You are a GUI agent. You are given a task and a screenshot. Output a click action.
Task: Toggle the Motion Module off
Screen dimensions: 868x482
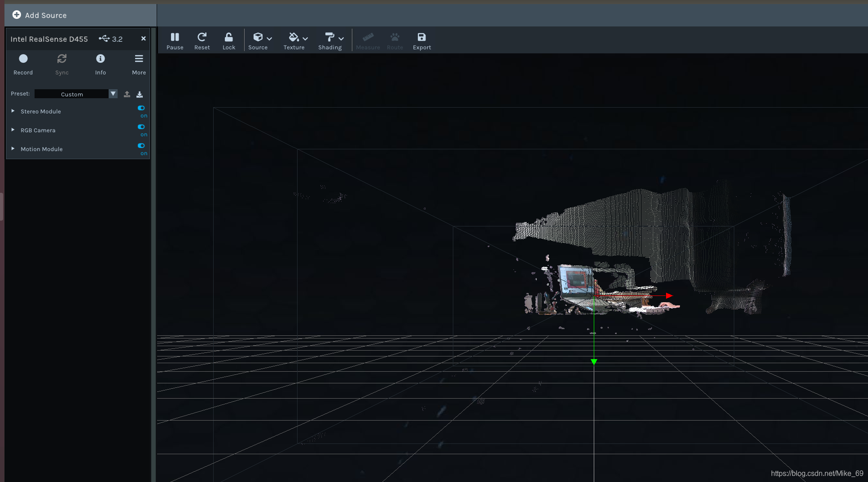point(141,146)
